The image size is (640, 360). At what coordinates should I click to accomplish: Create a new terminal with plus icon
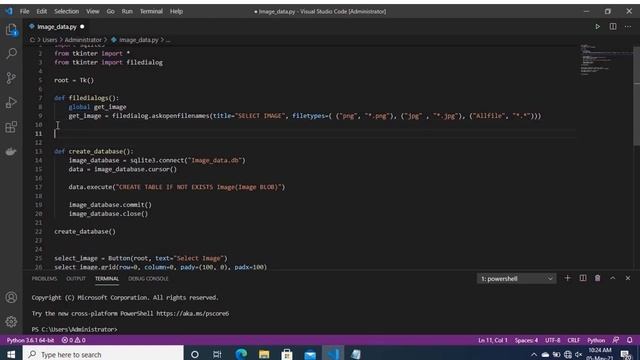(567, 278)
